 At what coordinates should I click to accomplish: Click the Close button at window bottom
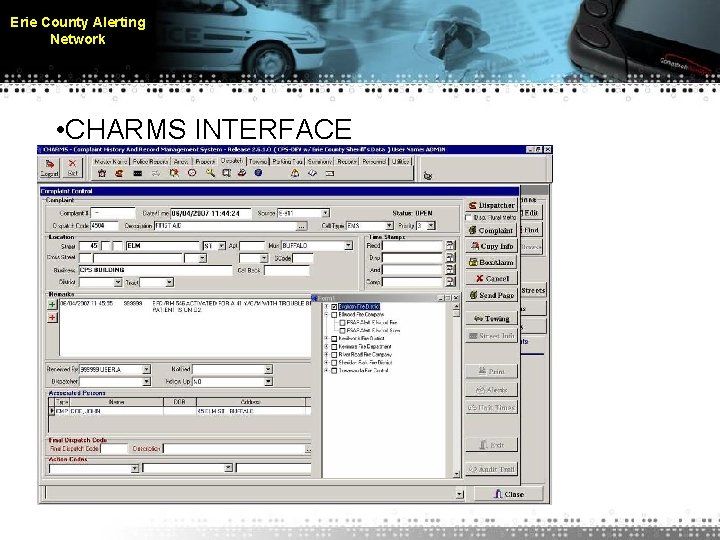[508, 494]
